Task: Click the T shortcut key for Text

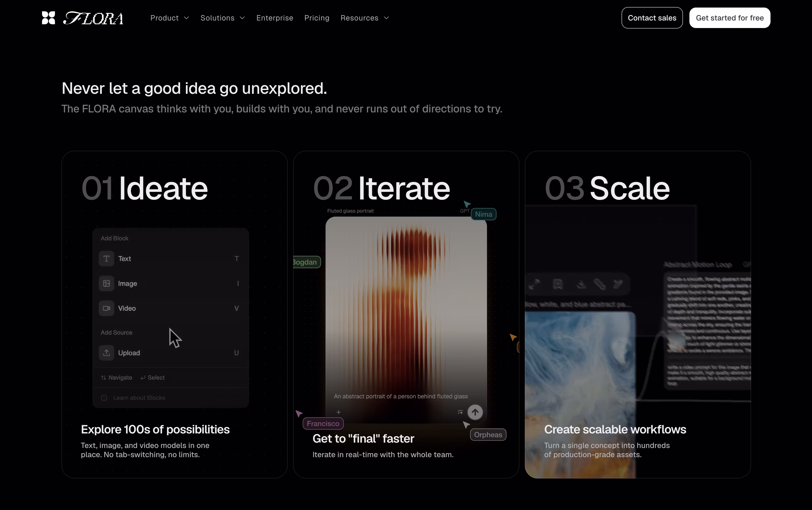Action: [237, 259]
